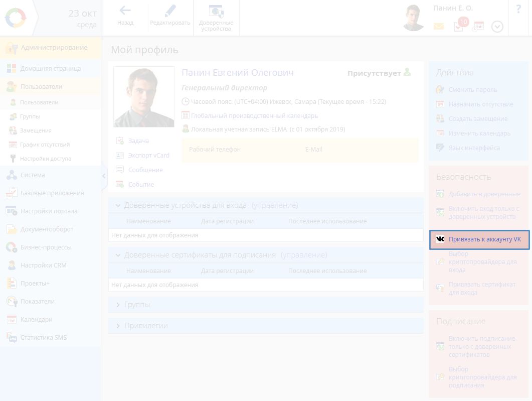Open Документооборот section
532x401 pixels.
coord(51,229)
